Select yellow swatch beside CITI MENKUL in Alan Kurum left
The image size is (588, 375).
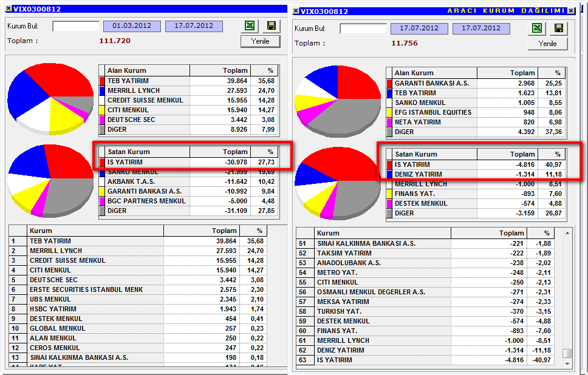click(x=101, y=110)
